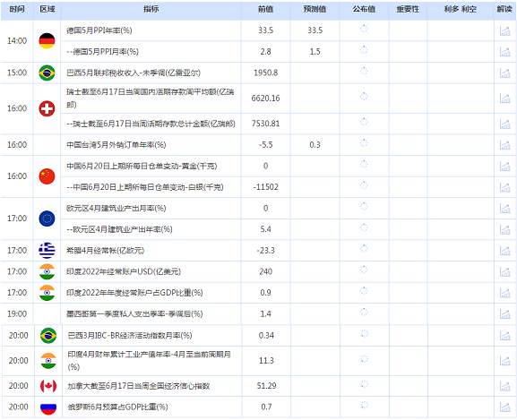Image resolution: width=517 pixels, height=420 pixels.
Task: Open chart icon for 德国5月PPI月率 row
Action: 504,52
